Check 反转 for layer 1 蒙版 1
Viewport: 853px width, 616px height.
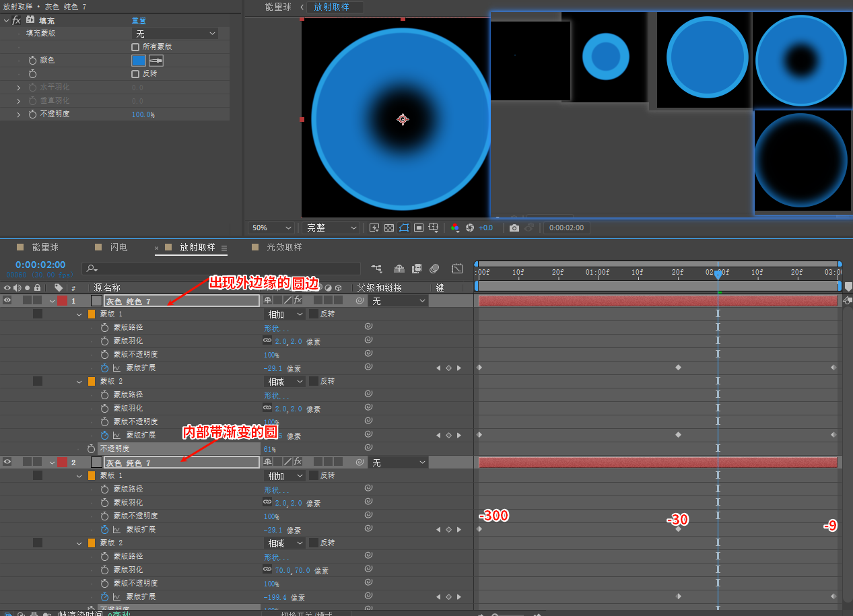point(314,314)
